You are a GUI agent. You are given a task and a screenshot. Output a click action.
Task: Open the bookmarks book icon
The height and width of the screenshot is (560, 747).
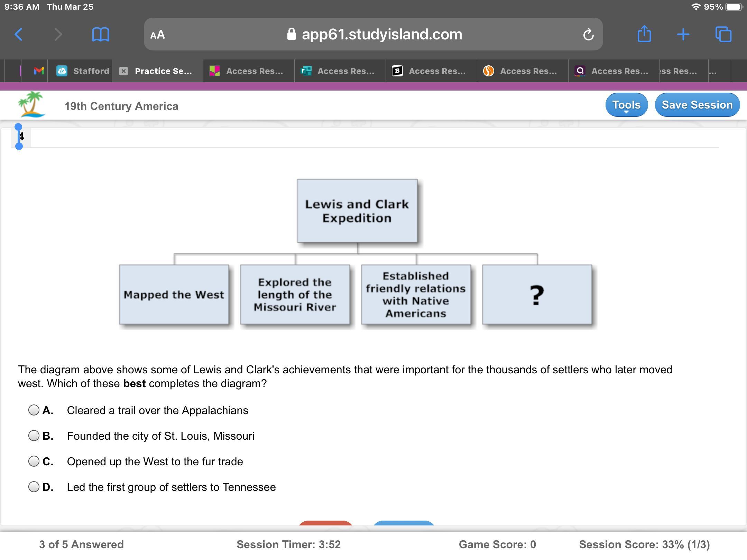coord(100,35)
